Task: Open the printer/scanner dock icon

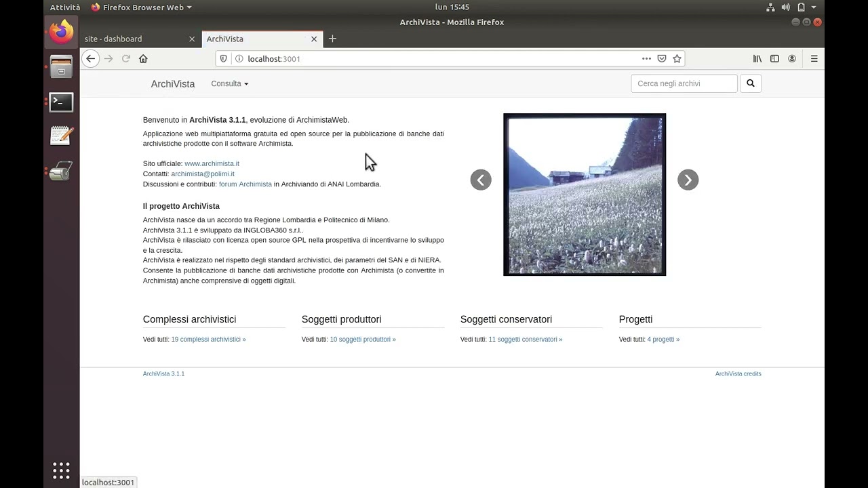Action: (x=61, y=171)
